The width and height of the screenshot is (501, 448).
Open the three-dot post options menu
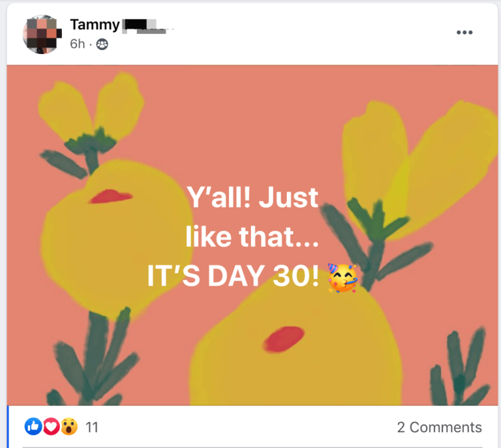pos(464,33)
